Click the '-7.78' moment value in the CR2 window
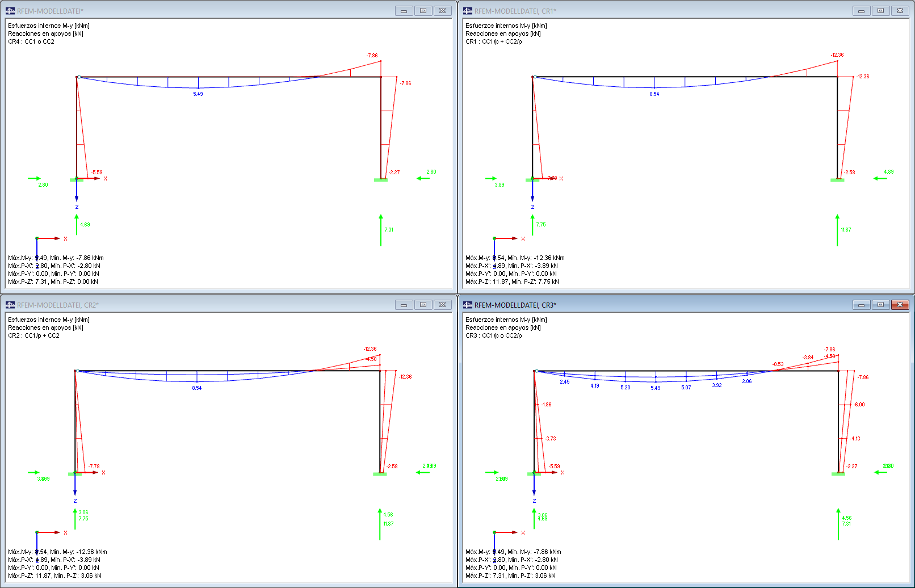Image resolution: width=915 pixels, height=588 pixels. [x=94, y=467]
